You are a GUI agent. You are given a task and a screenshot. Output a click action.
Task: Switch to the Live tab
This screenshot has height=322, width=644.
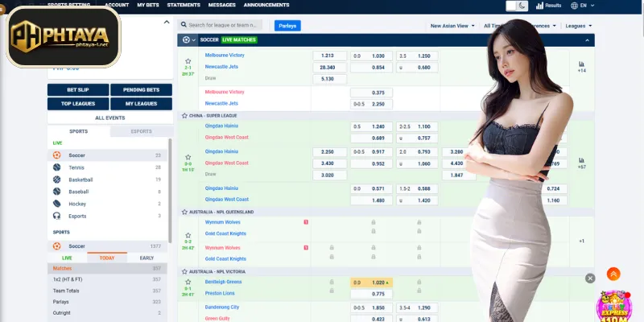[x=67, y=258]
